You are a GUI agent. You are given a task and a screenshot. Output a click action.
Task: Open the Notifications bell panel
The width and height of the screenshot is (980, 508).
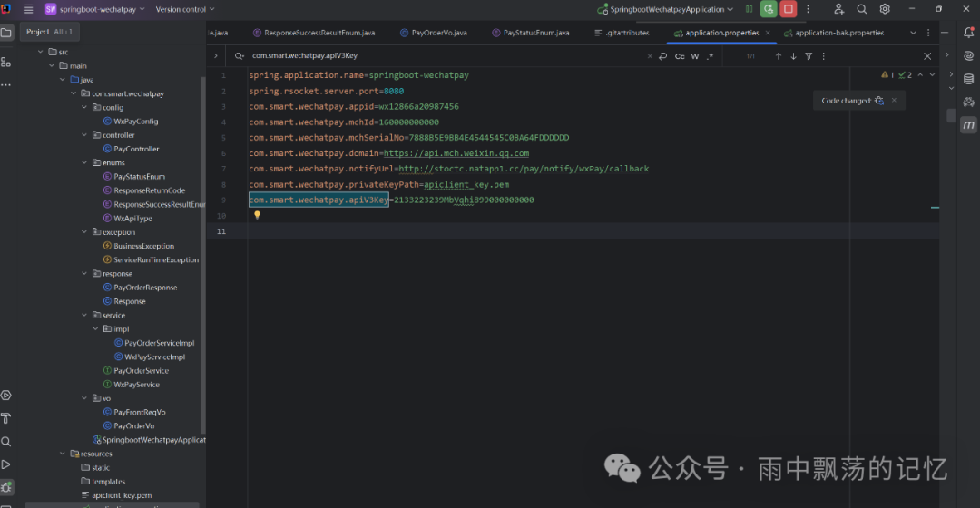[x=968, y=33]
